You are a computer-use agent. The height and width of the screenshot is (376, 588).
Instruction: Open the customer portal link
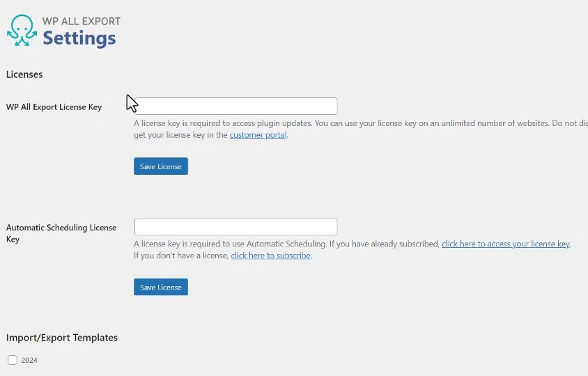click(258, 135)
